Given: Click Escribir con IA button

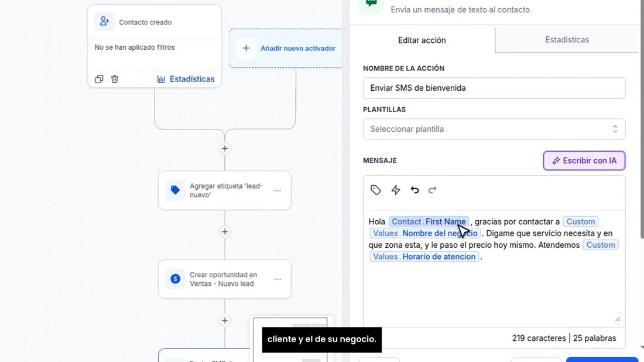Looking at the screenshot, I should (584, 160).
